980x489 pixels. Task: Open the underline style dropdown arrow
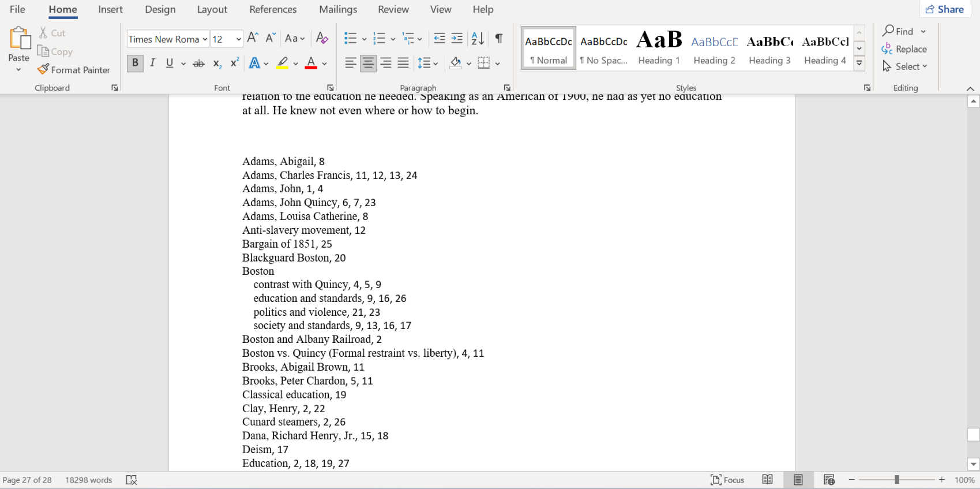pos(183,64)
